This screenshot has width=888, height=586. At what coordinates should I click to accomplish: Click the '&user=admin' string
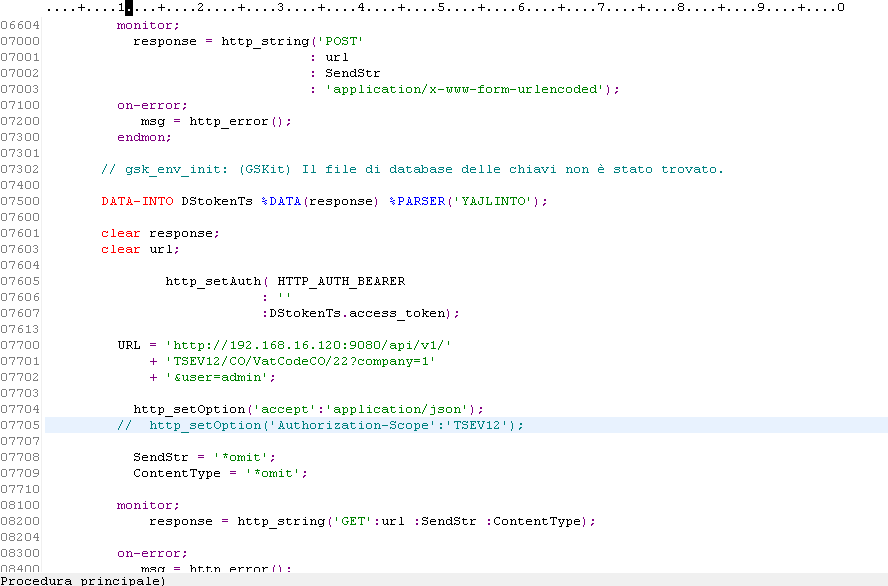pyautogui.click(x=213, y=377)
